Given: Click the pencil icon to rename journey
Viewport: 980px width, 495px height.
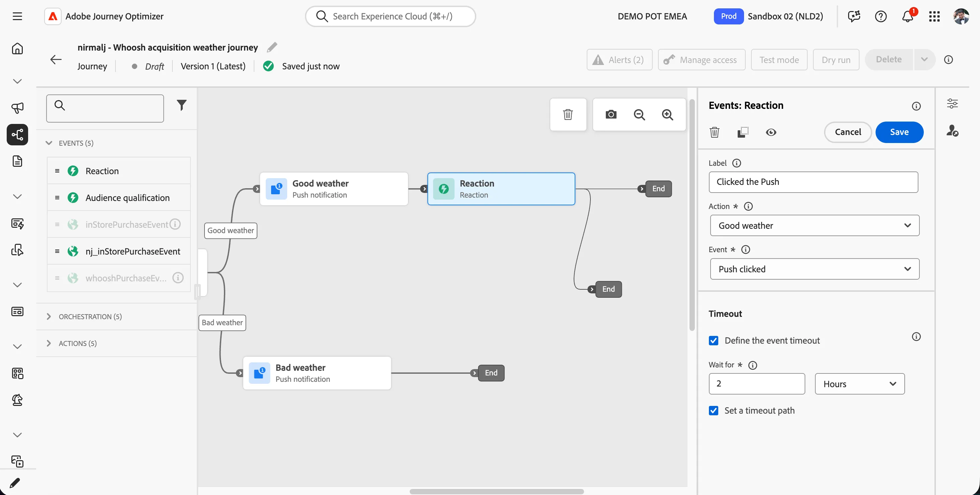Looking at the screenshot, I should (272, 47).
